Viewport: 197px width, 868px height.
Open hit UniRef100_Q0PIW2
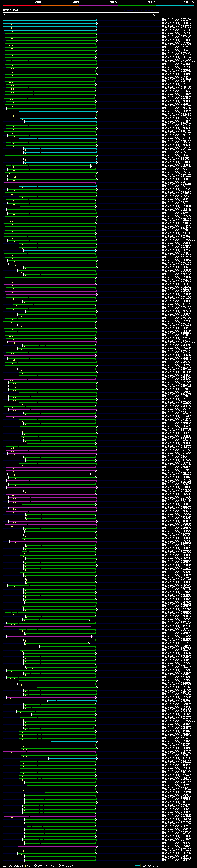[x=177, y=88]
